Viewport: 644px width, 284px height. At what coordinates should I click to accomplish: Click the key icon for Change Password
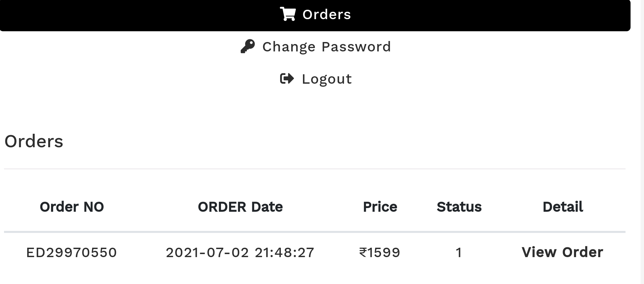tap(248, 47)
